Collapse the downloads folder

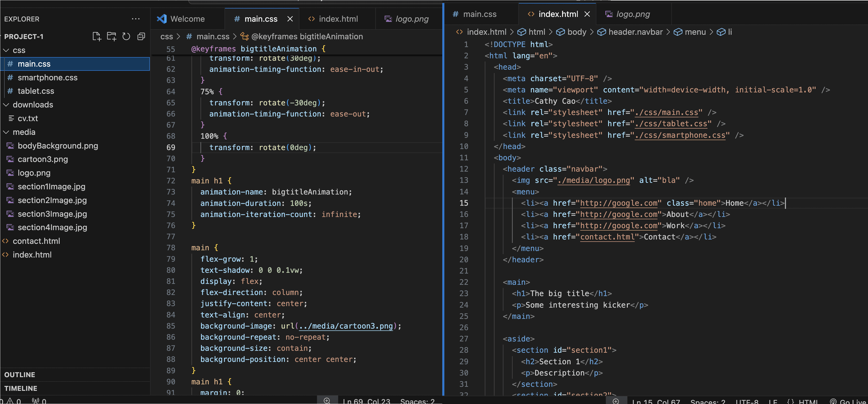tap(6, 105)
